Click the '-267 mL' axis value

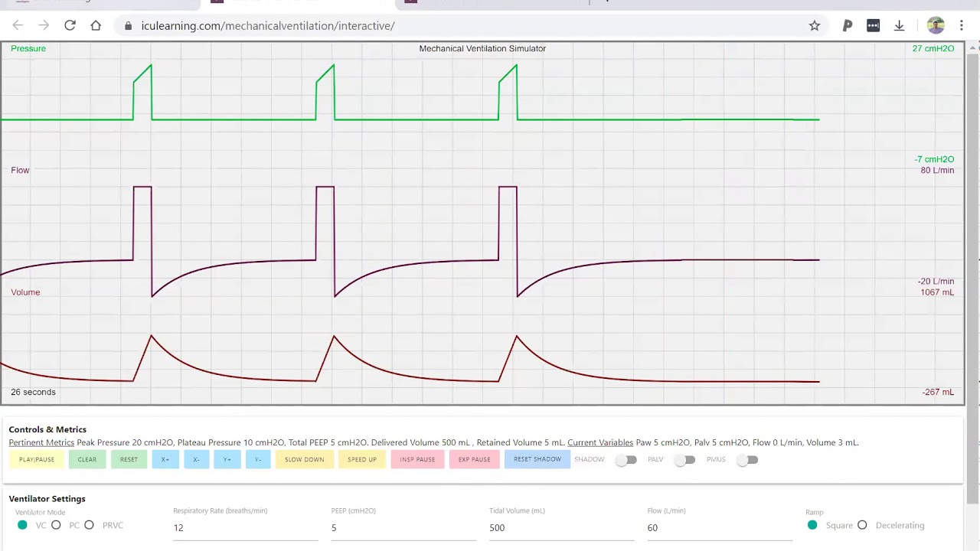tap(938, 392)
